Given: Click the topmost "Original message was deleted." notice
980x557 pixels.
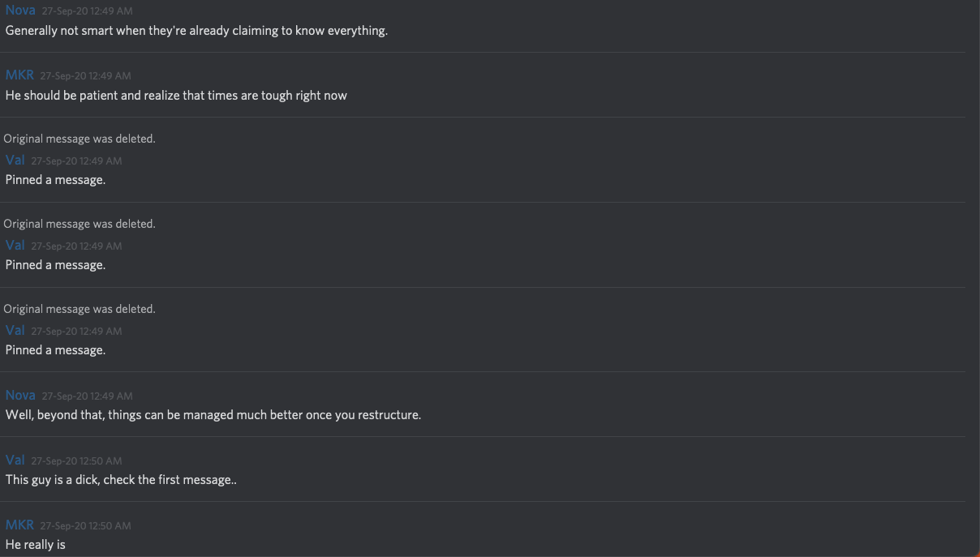Looking at the screenshot, I should pos(80,139).
